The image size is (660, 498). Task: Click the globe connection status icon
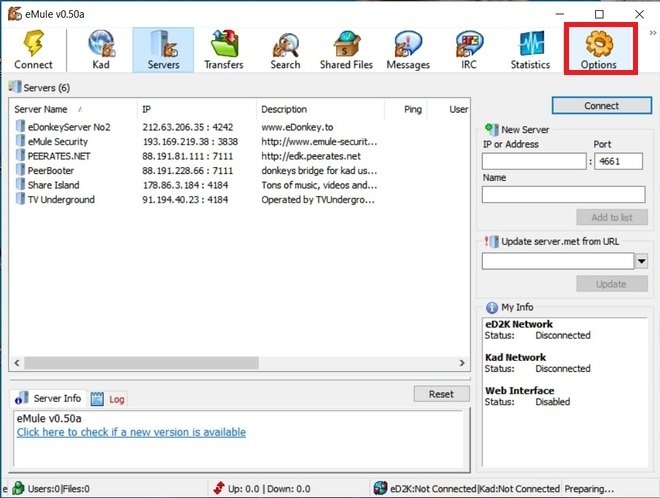coord(380,488)
